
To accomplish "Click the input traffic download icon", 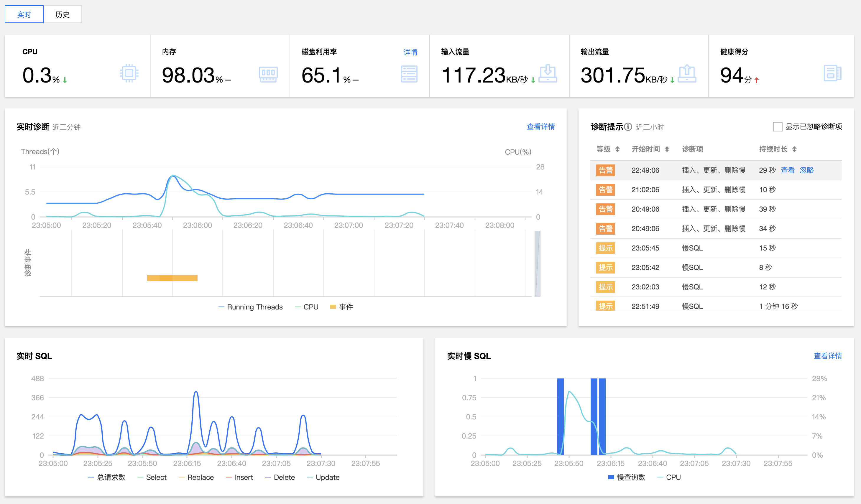I will (548, 74).
